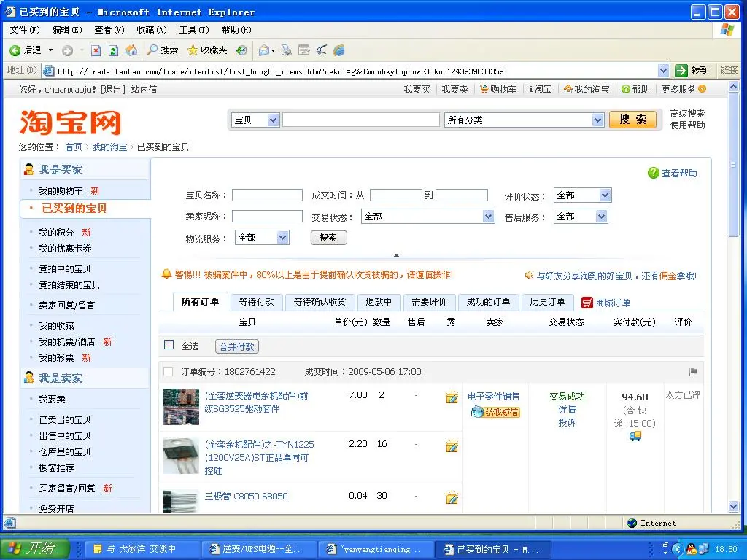This screenshot has width=747, height=560.
Task: Click the 给我短信 message button
Action: 495,412
